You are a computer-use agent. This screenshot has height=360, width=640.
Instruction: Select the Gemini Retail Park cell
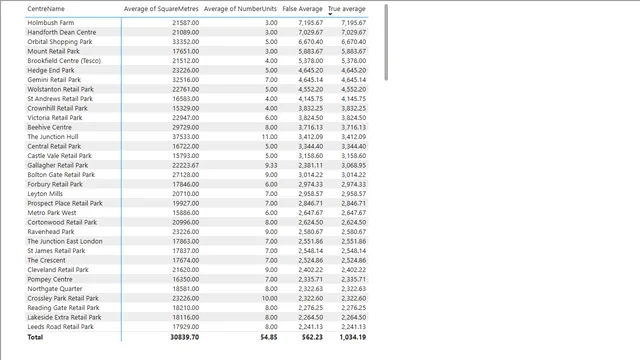point(54,80)
